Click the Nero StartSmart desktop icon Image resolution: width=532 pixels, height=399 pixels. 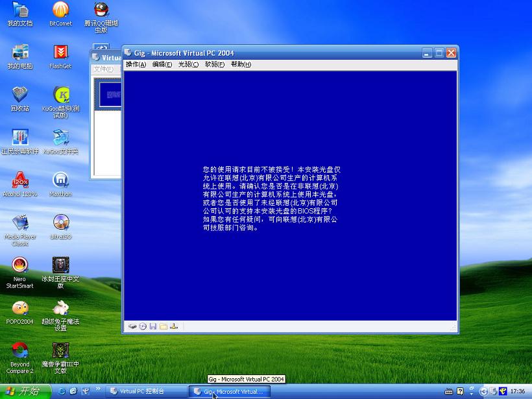tap(20, 273)
